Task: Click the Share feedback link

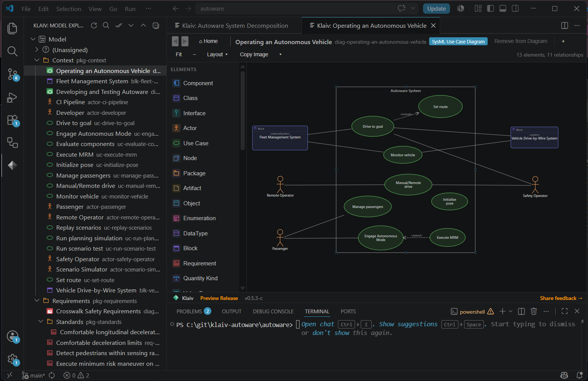Action: tap(561, 298)
